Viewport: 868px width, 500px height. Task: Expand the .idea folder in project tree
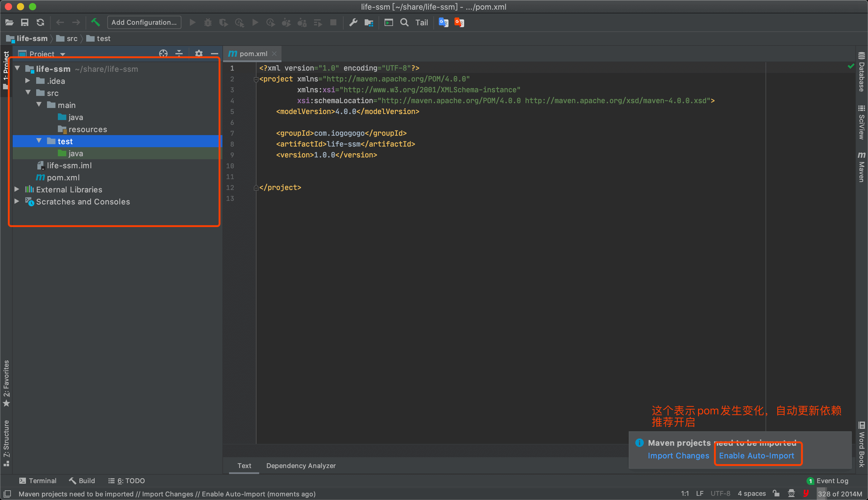pos(28,81)
